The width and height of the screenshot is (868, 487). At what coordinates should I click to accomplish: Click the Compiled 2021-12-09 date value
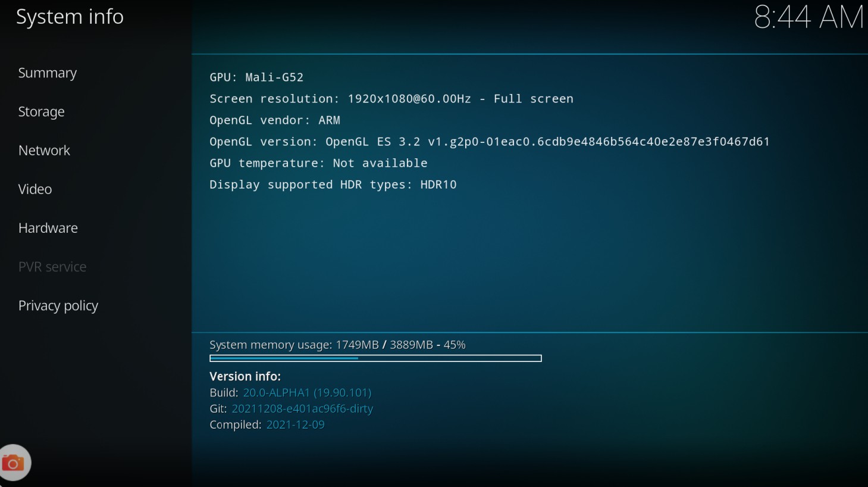(x=295, y=424)
